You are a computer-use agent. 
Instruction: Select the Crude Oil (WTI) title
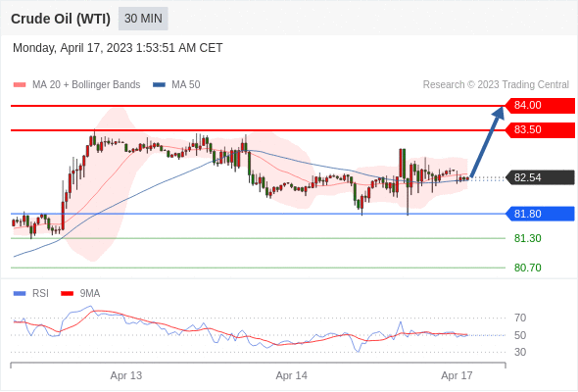(x=61, y=19)
